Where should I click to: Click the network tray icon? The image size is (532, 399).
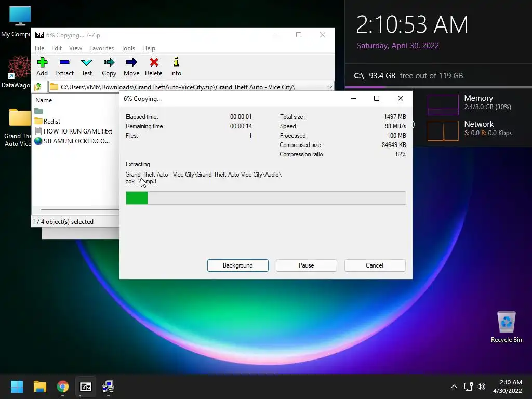point(469,387)
